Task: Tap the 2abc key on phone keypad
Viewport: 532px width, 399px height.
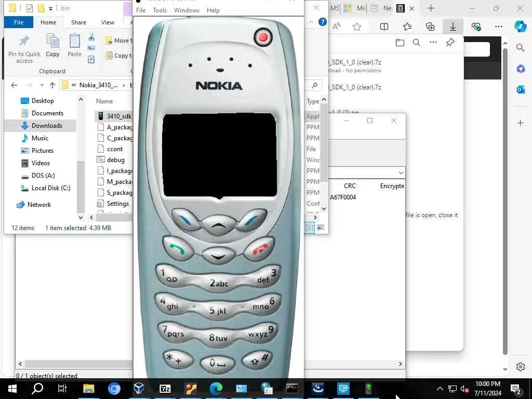Action: tap(219, 283)
